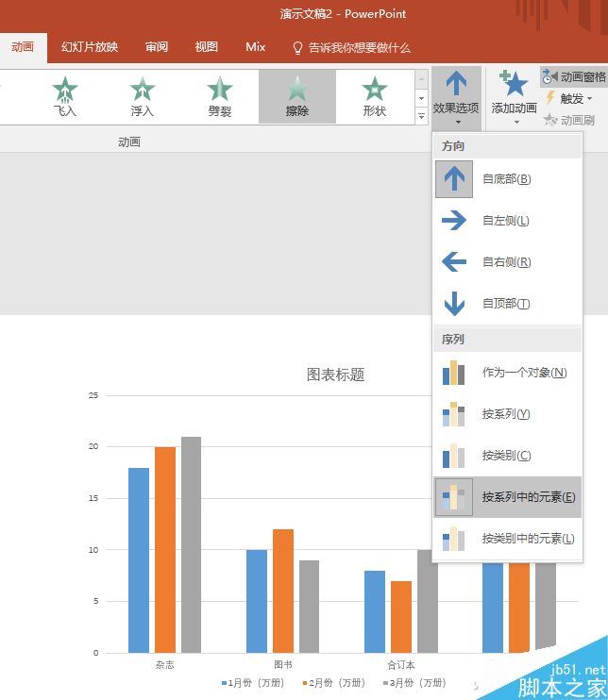
Task: Select the orange 2月份 bar for 杂志
Action: click(x=165, y=550)
